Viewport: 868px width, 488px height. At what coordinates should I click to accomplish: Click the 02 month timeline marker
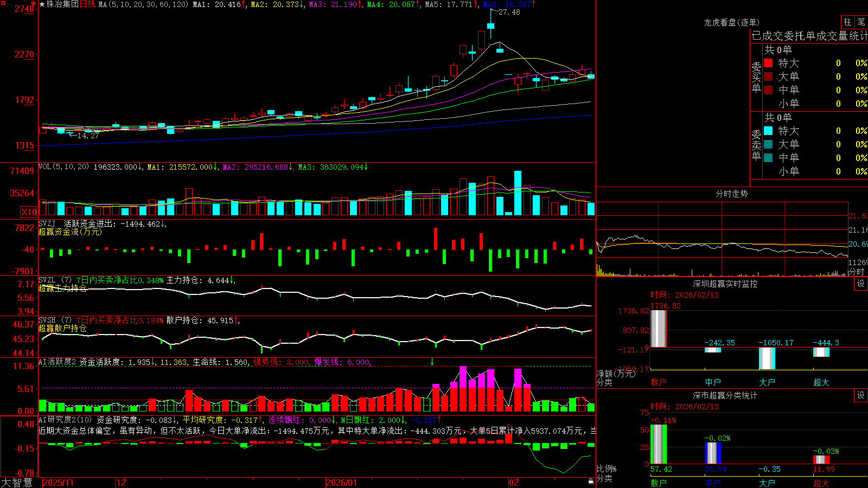pyautogui.click(x=514, y=483)
